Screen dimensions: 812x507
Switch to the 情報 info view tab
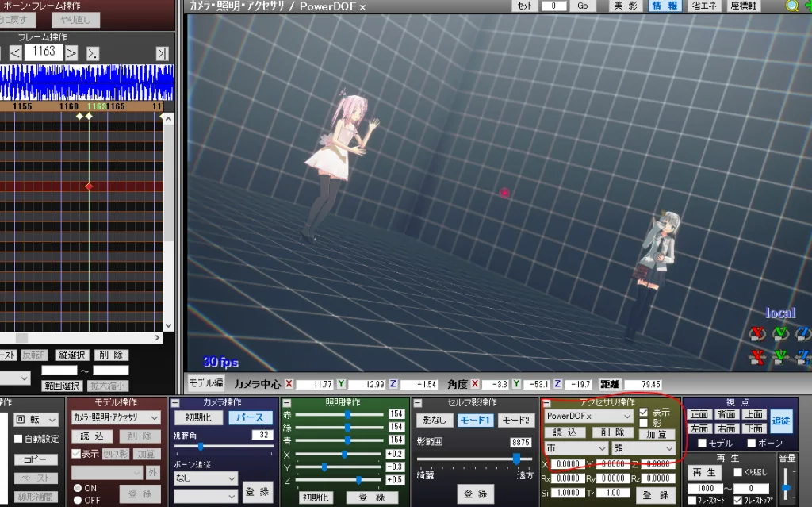pyautogui.click(x=665, y=6)
